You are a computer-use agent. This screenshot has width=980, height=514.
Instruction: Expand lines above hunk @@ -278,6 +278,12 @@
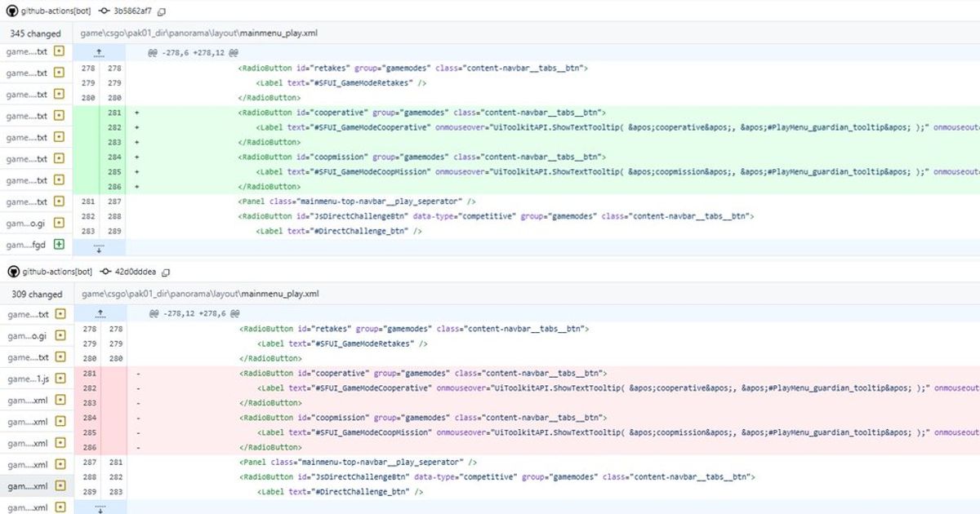100,52
